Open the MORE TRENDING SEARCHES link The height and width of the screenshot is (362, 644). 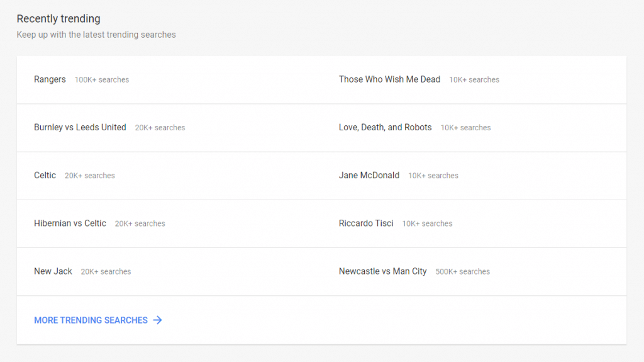91,320
